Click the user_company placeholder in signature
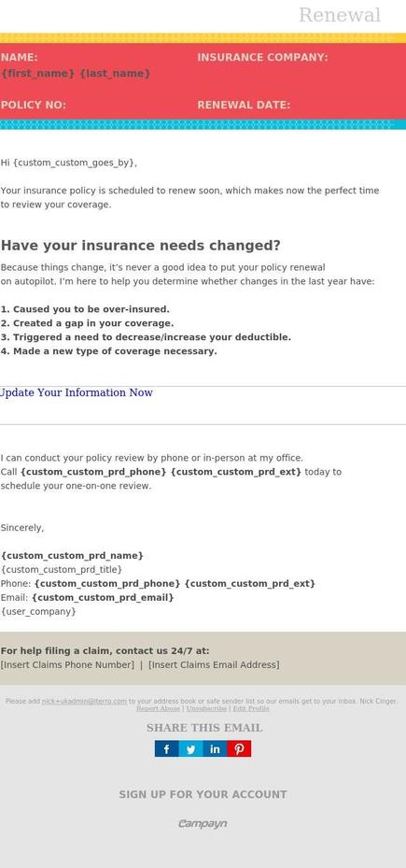Image resolution: width=406 pixels, height=868 pixels. [38, 611]
